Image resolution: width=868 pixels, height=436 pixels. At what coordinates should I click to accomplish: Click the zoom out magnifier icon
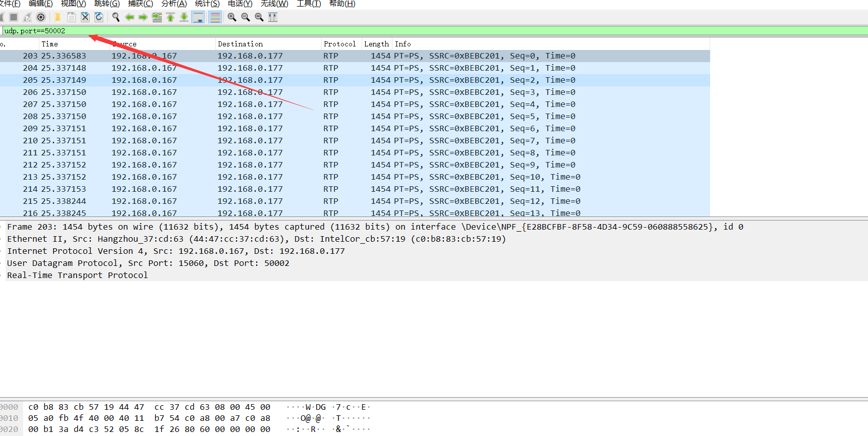pyautogui.click(x=246, y=17)
